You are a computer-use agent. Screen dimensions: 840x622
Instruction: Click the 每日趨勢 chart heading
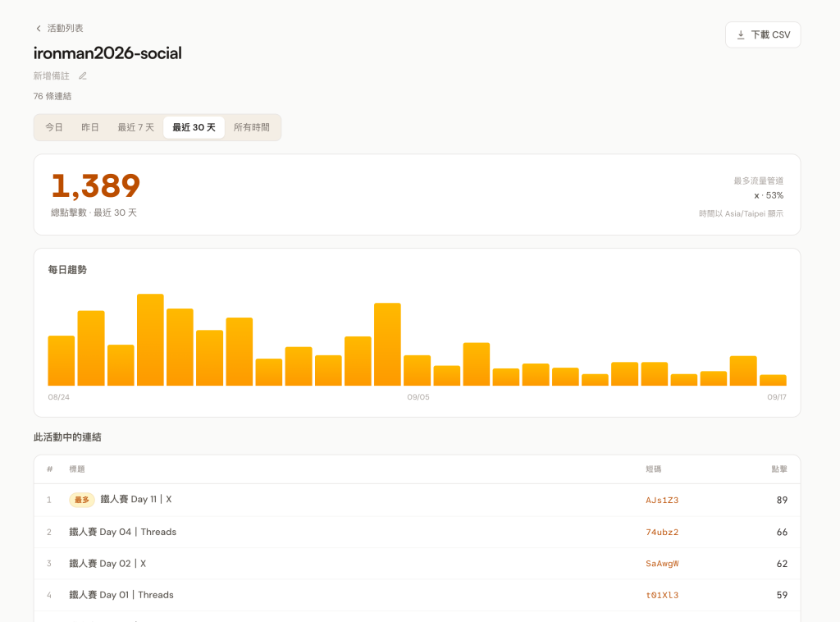pyautogui.click(x=67, y=269)
